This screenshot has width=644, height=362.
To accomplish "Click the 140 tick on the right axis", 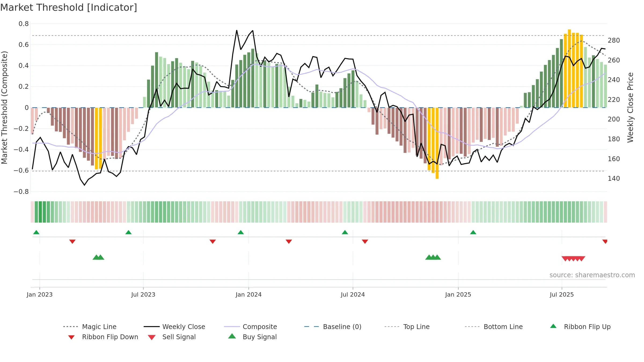I will point(614,179).
